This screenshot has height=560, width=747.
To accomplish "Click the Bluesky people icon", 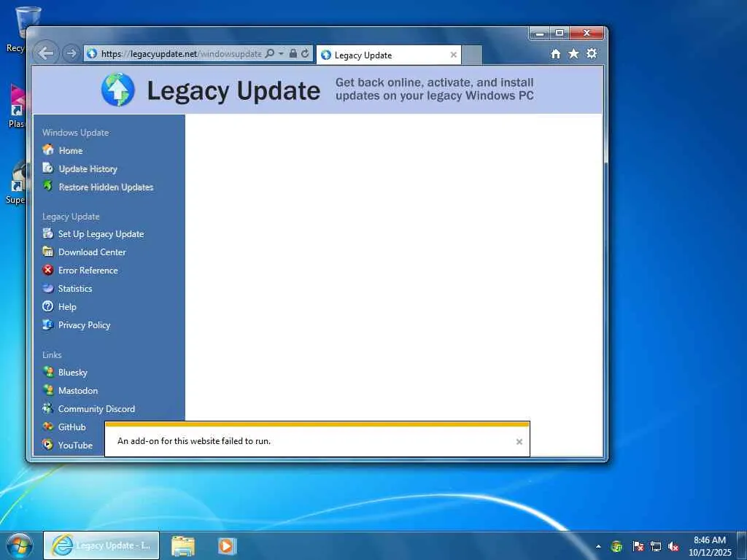I will point(47,372).
